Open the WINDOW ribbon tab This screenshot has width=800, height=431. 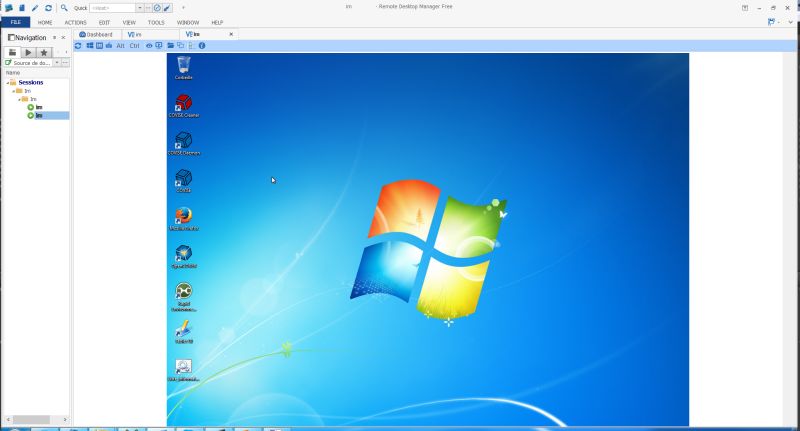point(188,22)
